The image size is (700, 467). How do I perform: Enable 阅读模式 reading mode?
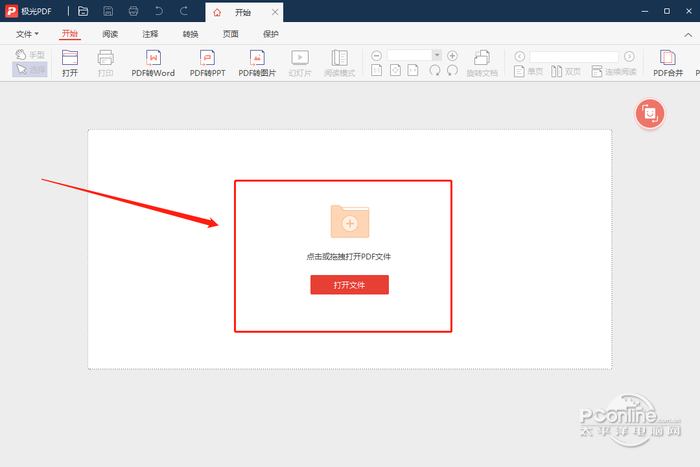pyautogui.click(x=339, y=63)
